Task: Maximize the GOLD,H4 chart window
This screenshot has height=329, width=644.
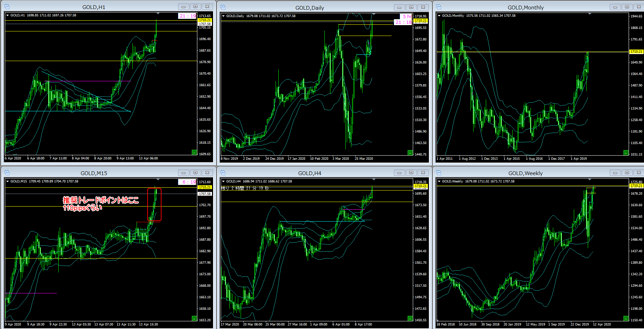Action: pos(411,173)
